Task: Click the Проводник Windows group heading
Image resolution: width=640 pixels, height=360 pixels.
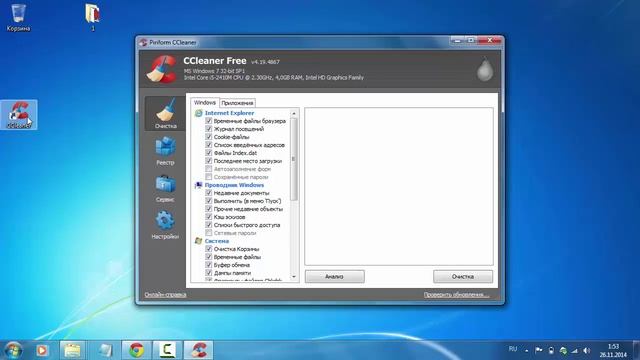Action: [x=234, y=185]
